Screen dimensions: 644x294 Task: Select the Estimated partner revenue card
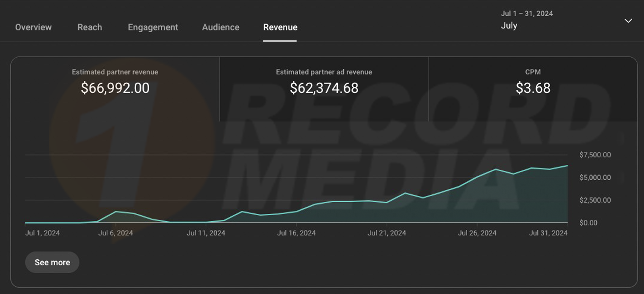pyautogui.click(x=115, y=72)
